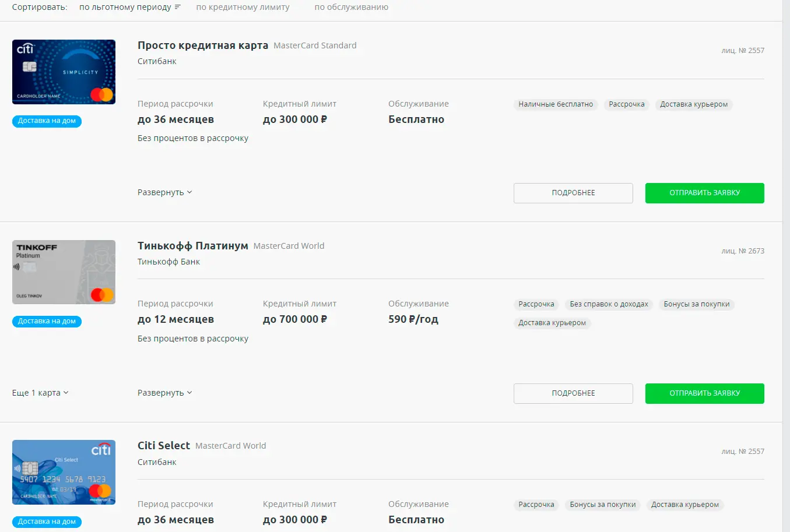Sort by grace period (по льготному периоду)

[125, 8]
